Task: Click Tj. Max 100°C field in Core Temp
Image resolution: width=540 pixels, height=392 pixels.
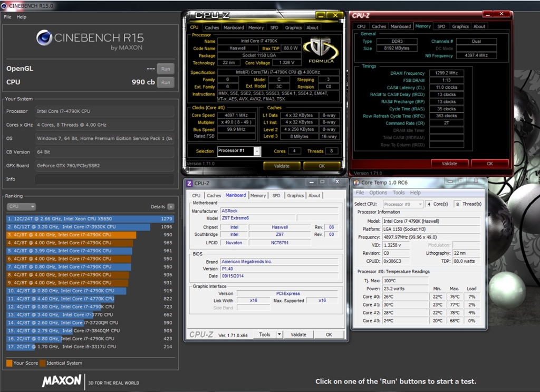Action: point(406,281)
